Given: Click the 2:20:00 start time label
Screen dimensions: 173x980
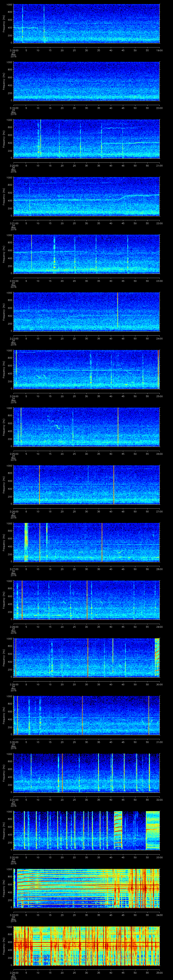Looking at the screenshot, I should [14, 166].
